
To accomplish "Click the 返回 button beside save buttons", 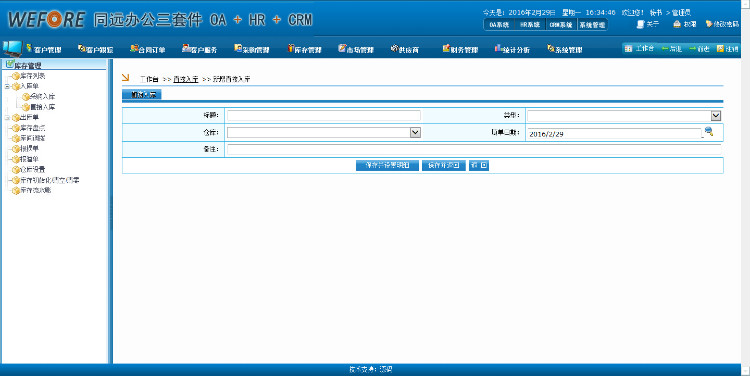I will tap(479, 165).
